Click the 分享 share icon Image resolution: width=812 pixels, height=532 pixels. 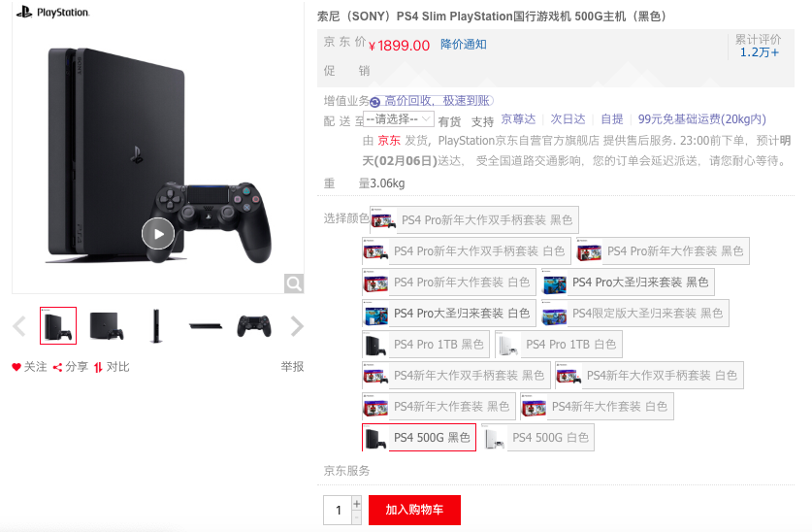pyautogui.click(x=57, y=367)
